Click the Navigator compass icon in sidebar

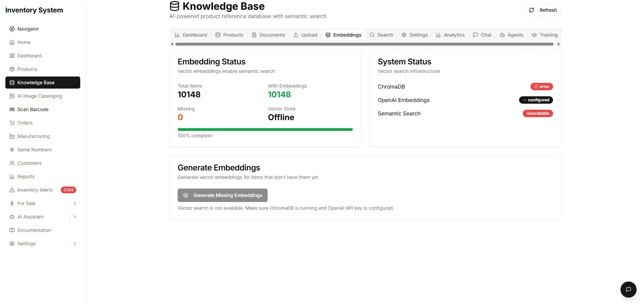point(12,29)
